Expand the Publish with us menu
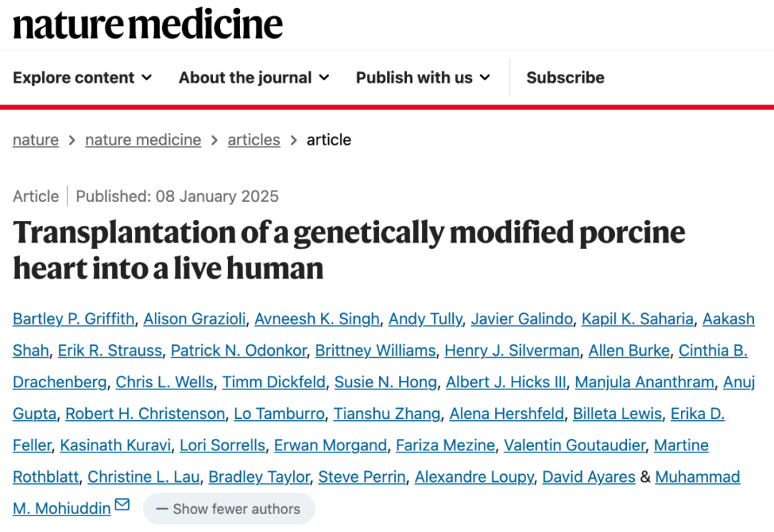Image resolution: width=774 pixels, height=532 pixels. click(423, 77)
